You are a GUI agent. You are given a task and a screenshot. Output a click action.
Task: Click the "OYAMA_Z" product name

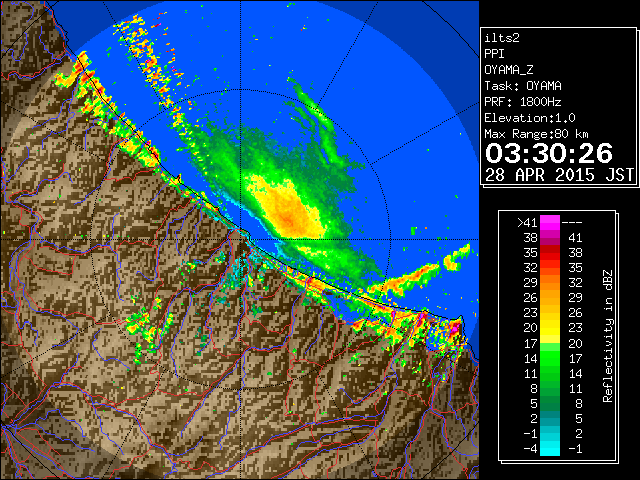click(509, 70)
